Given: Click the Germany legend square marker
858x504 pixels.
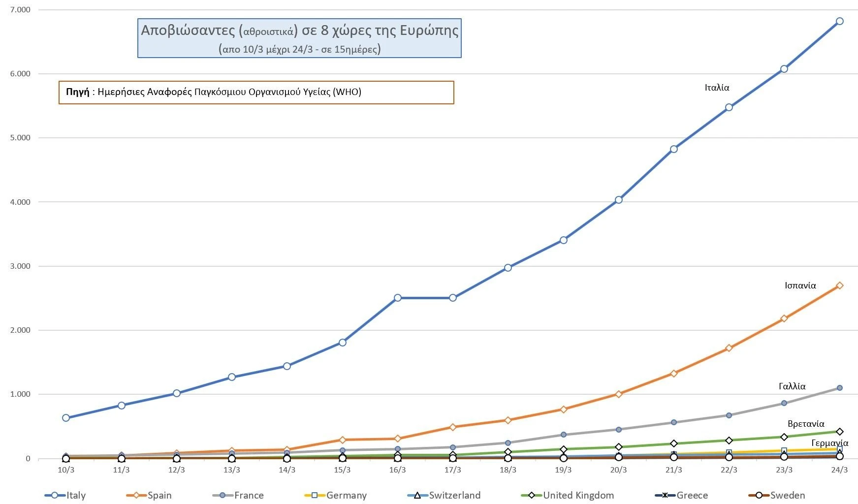Looking at the screenshot, I should 315,495.
